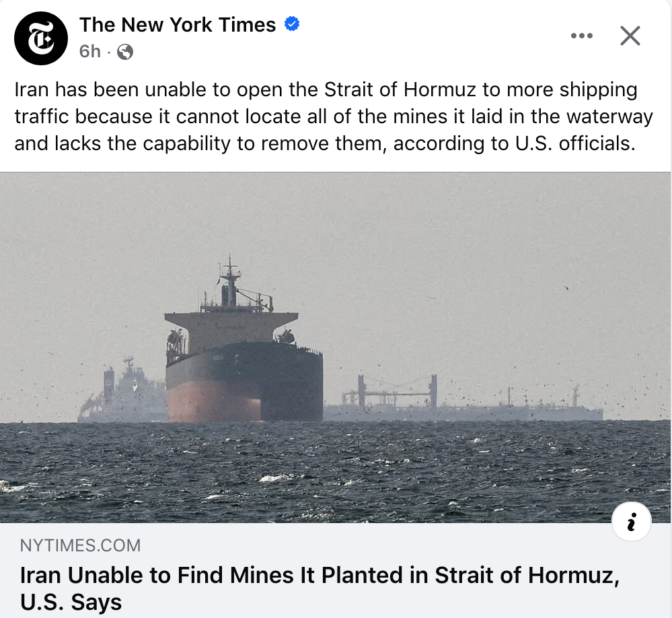The height and width of the screenshot is (618, 672).
Task: Click "The New York Times" page name
Action: click(178, 25)
